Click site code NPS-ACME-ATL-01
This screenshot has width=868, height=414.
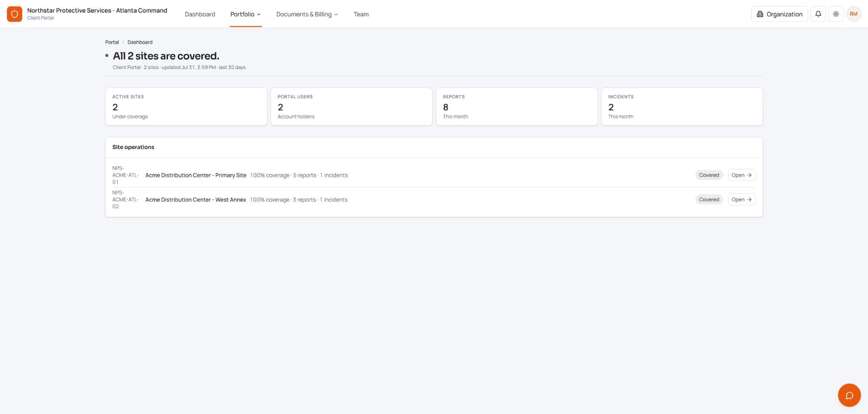click(x=125, y=175)
